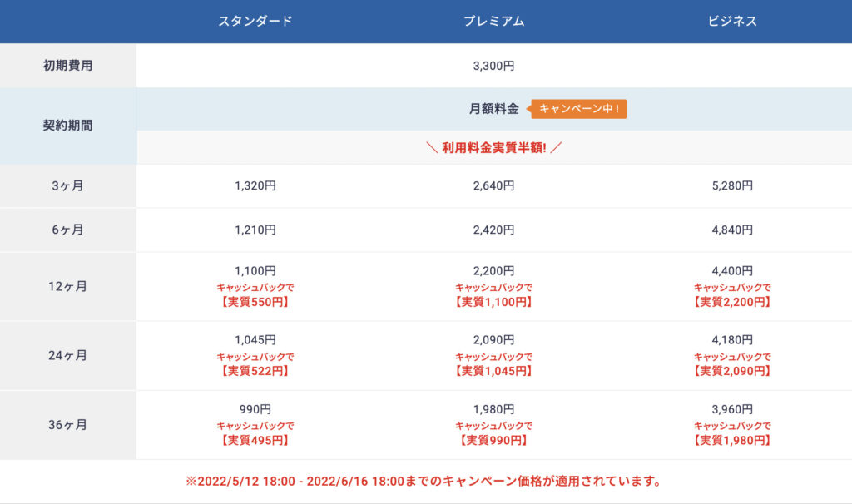Image resolution: width=852 pixels, height=504 pixels.
Task: Click the 【実質495円】 cashback price
Action: [255, 441]
